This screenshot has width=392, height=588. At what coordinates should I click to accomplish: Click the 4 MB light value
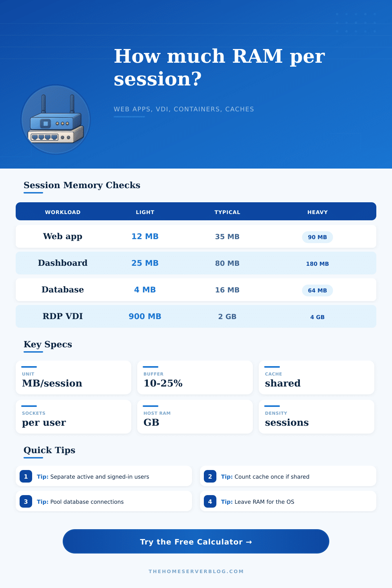[145, 290]
